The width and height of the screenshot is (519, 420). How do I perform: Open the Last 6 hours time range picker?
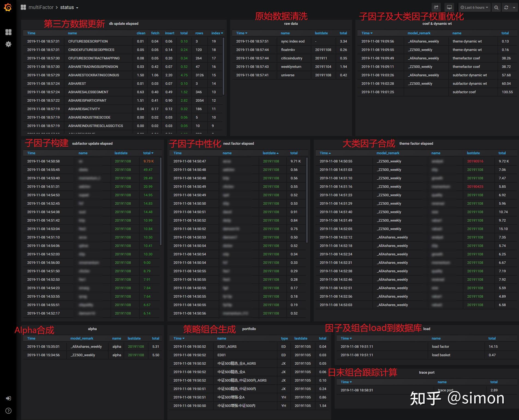[474, 7]
